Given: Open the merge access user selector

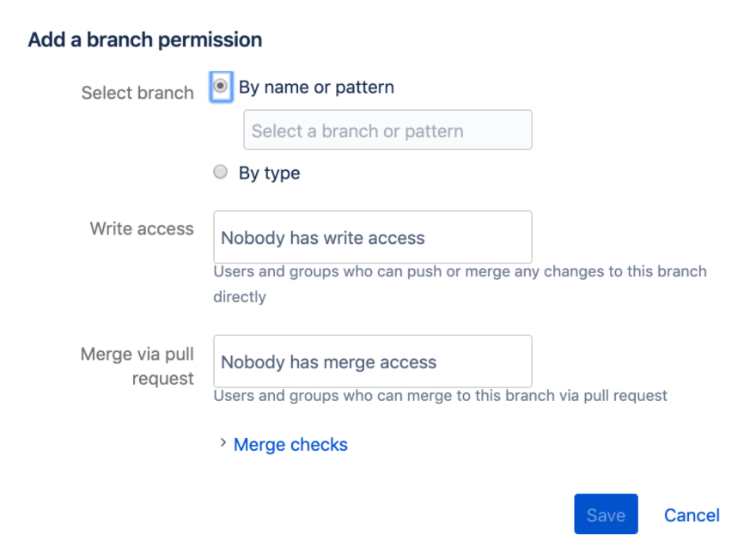Looking at the screenshot, I should (373, 362).
